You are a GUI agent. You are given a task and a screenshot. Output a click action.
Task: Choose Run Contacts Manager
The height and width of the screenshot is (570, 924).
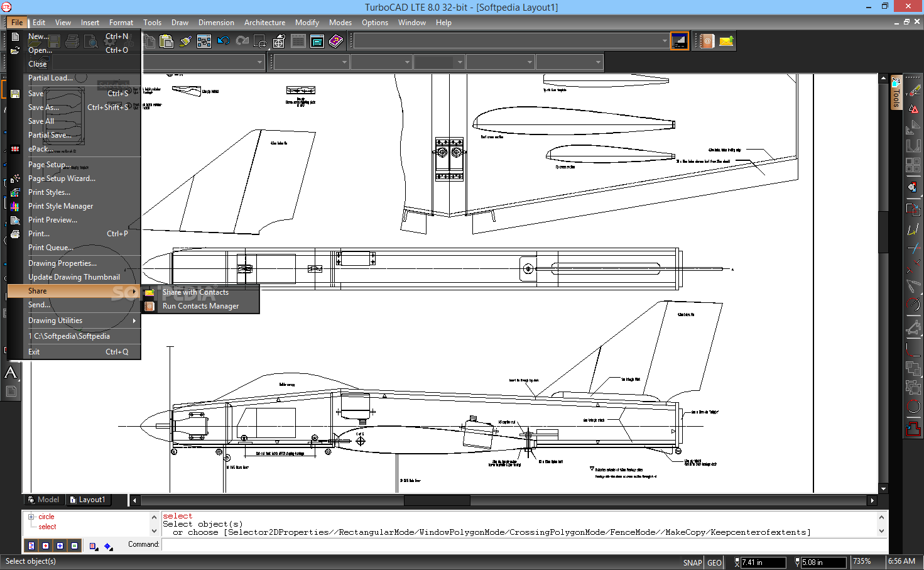click(x=200, y=306)
